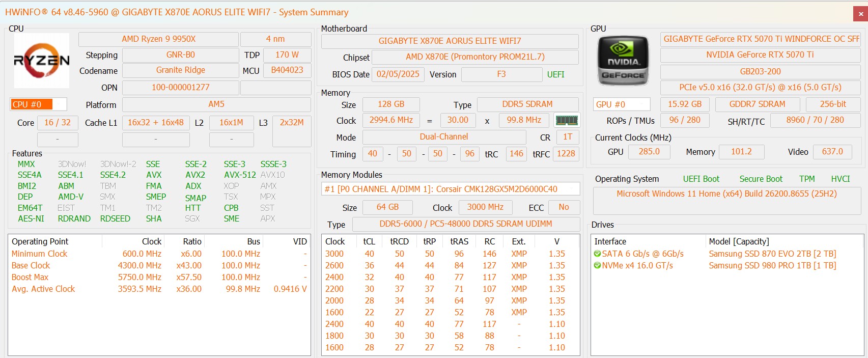868x358 pixels.
Task: Click the AMD Ryzen 9 9950X name field
Action: coord(158,39)
